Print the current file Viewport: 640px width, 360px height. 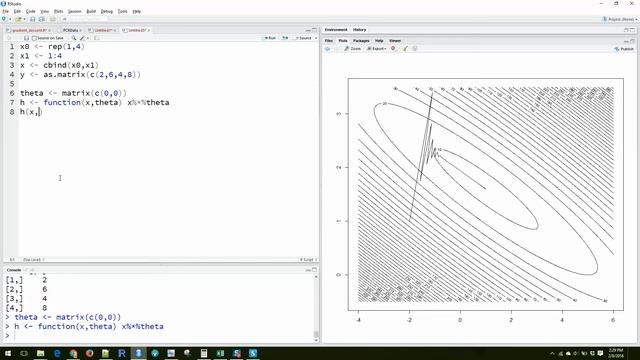pyautogui.click(x=53, y=19)
